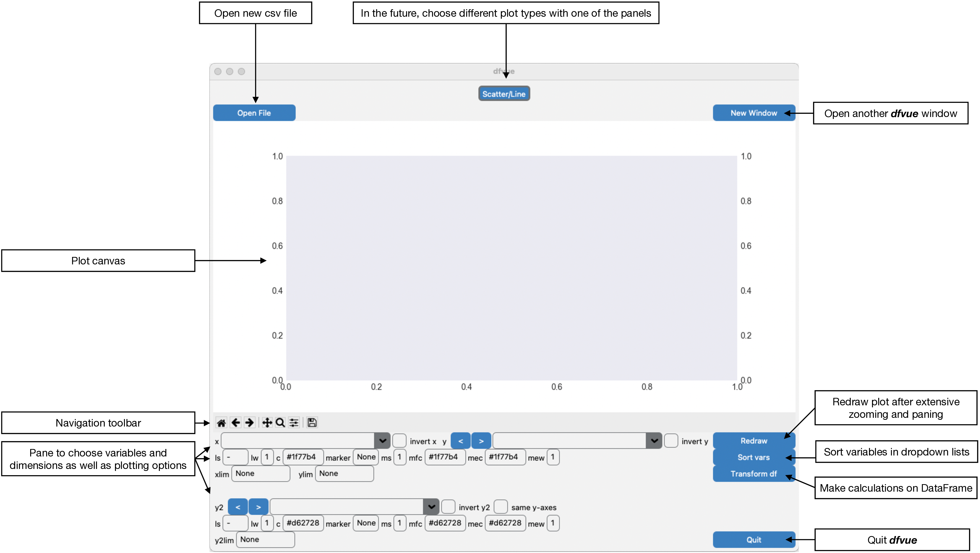Click the xlim input field
Screen dimensions: 980x553
coord(260,473)
